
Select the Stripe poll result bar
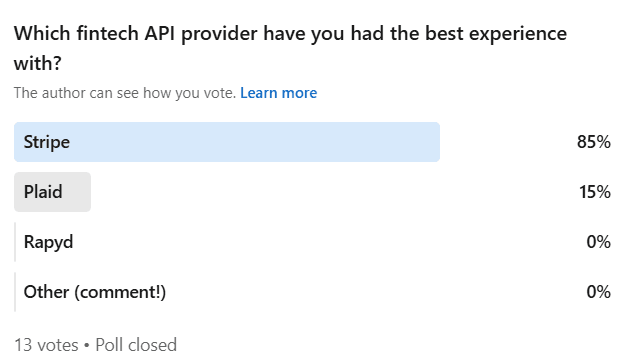[x=312, y=142]
